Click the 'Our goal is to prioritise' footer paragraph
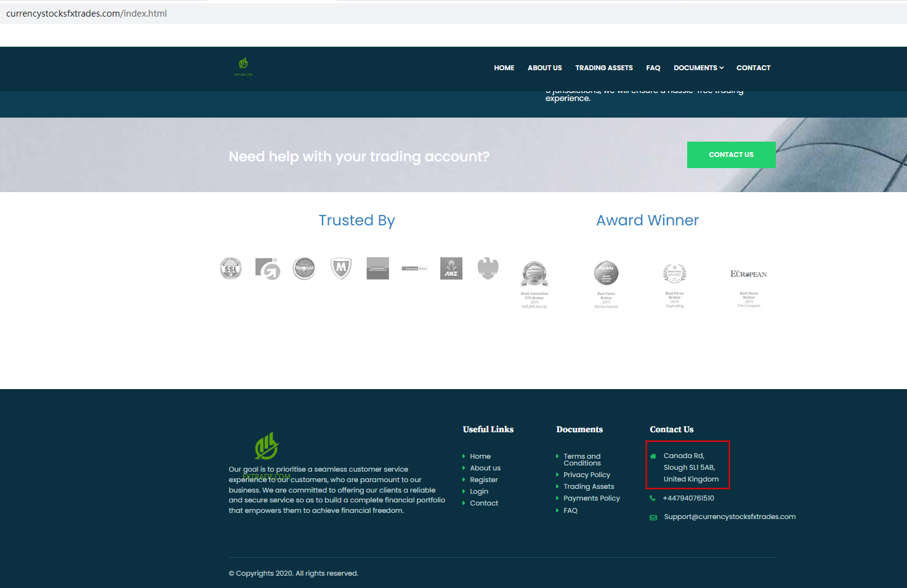Screen dimensions: 907x588 [337, 490]
